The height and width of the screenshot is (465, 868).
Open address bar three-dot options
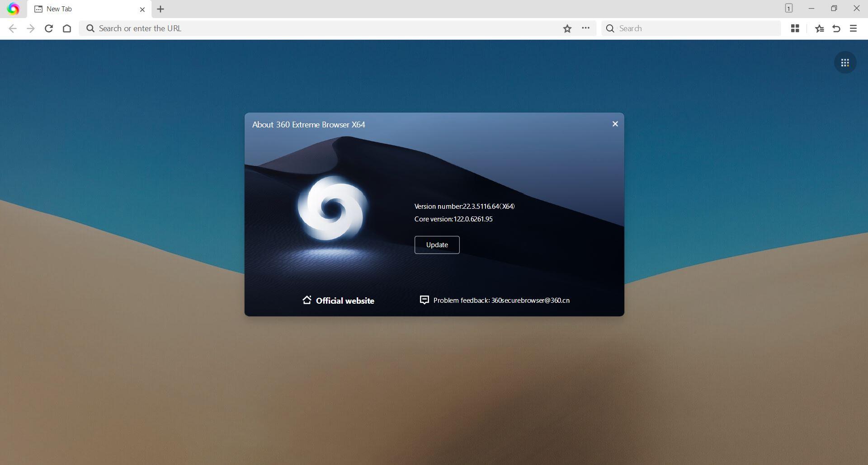coord(585,28)
